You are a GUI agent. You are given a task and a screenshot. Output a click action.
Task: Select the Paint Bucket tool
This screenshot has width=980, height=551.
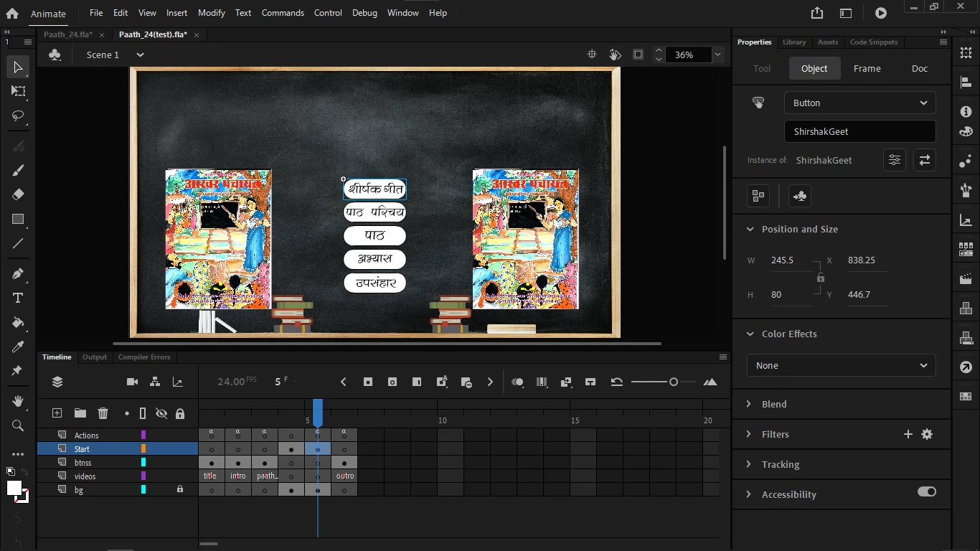(x=18, y=323)
